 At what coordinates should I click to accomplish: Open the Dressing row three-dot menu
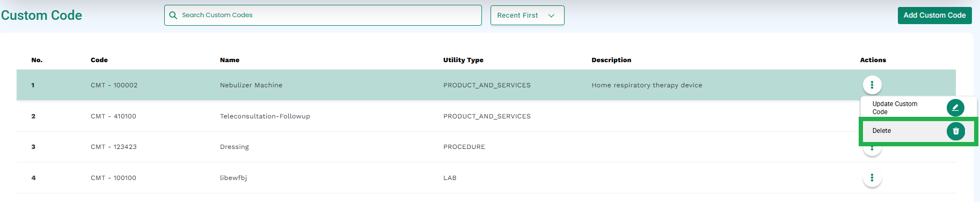click(872, 149)
